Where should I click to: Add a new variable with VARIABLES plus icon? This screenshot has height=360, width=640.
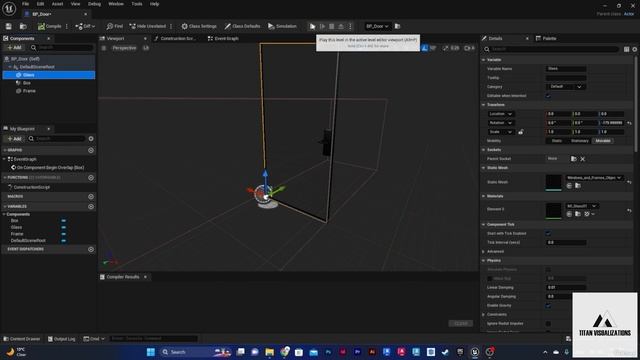[91, 207]
